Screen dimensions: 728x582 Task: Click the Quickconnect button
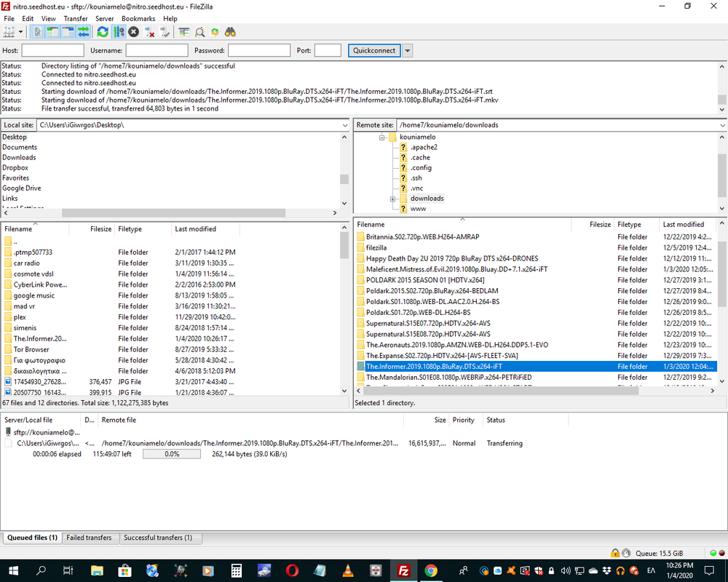(x=374, y=51)
